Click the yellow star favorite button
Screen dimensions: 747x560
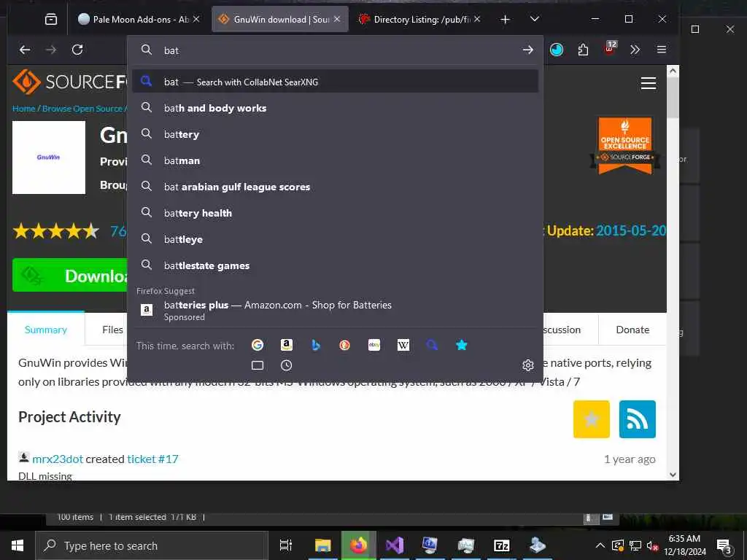[x=592, y=419]
